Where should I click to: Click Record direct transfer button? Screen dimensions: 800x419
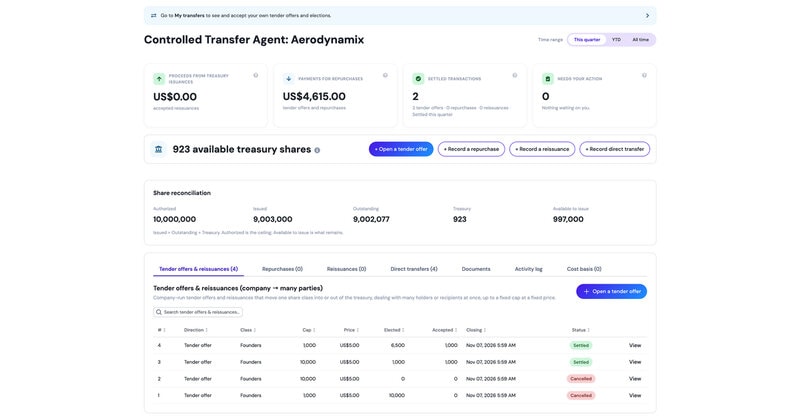tap(614, 149)
